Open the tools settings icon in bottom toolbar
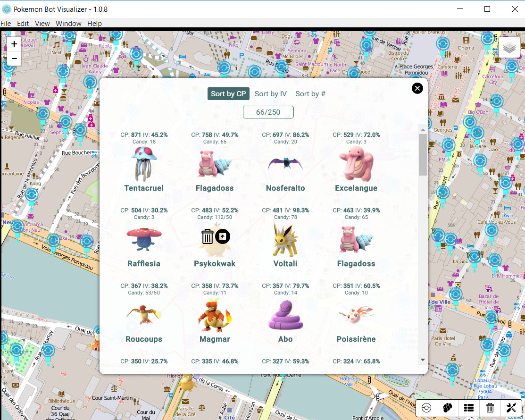 pyautogui.click(x=511, y=408)
